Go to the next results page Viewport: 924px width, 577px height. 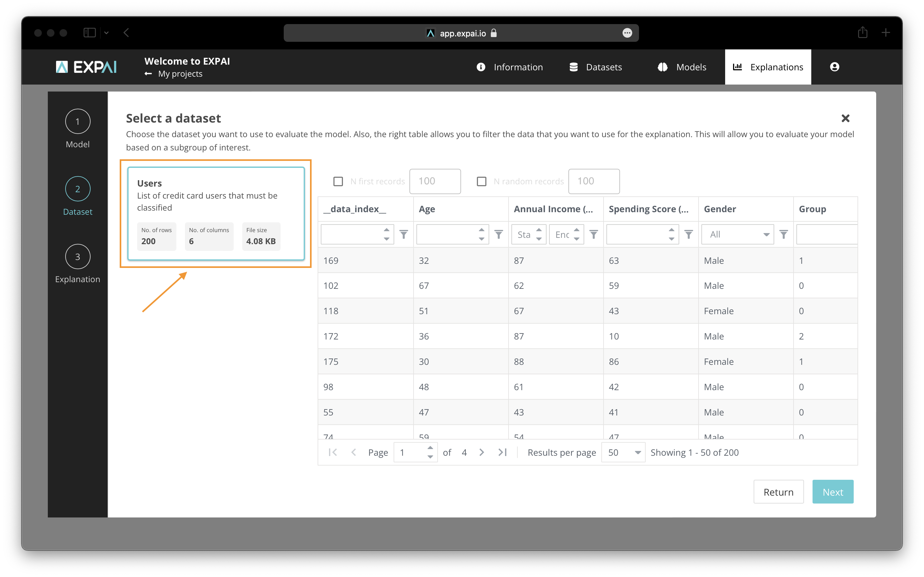(481, 452)
